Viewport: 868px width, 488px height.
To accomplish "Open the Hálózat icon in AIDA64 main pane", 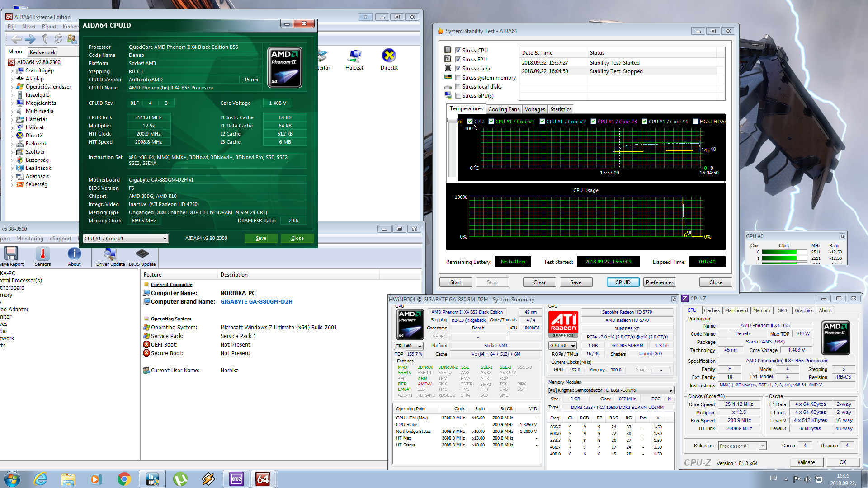I will click(354, 59).
